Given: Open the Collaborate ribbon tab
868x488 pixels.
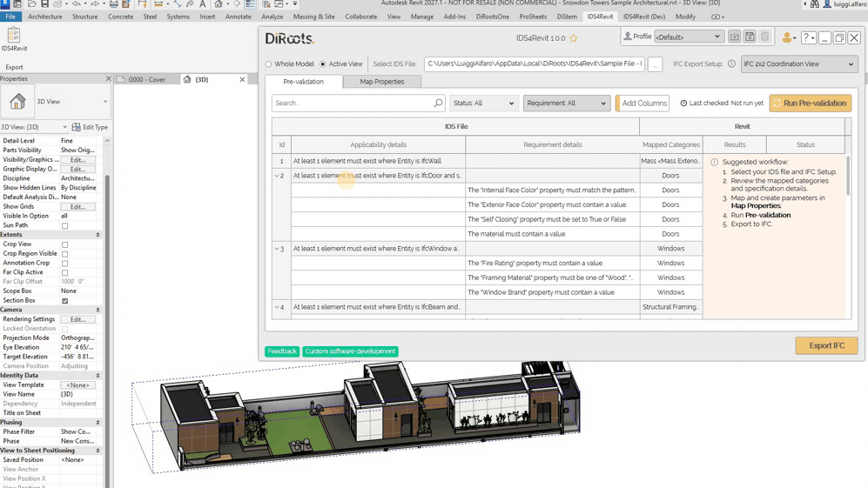Looking at the screenshot, I should [x=361, y=17].
